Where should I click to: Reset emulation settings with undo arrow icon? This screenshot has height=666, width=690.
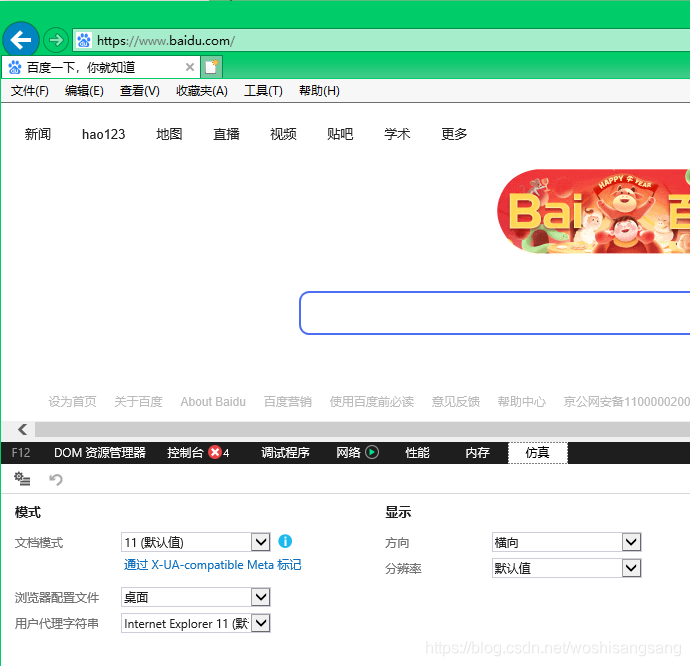click(55, 479)
